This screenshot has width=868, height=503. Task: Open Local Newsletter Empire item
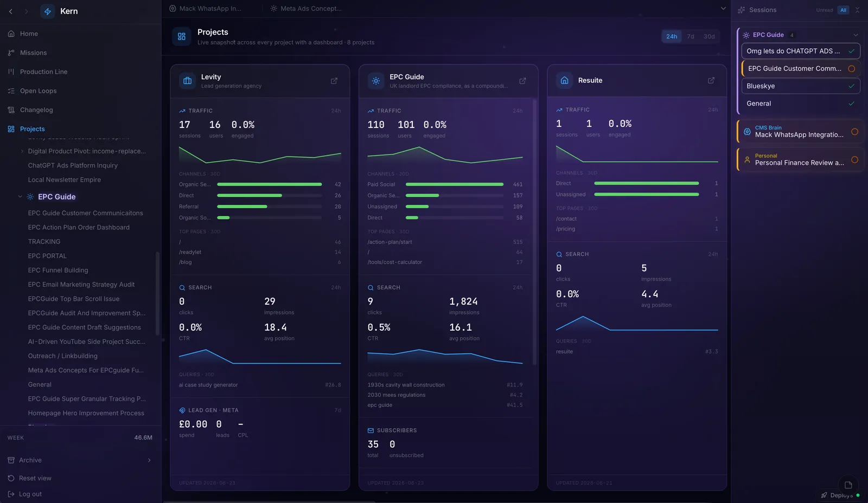(65, 179)
